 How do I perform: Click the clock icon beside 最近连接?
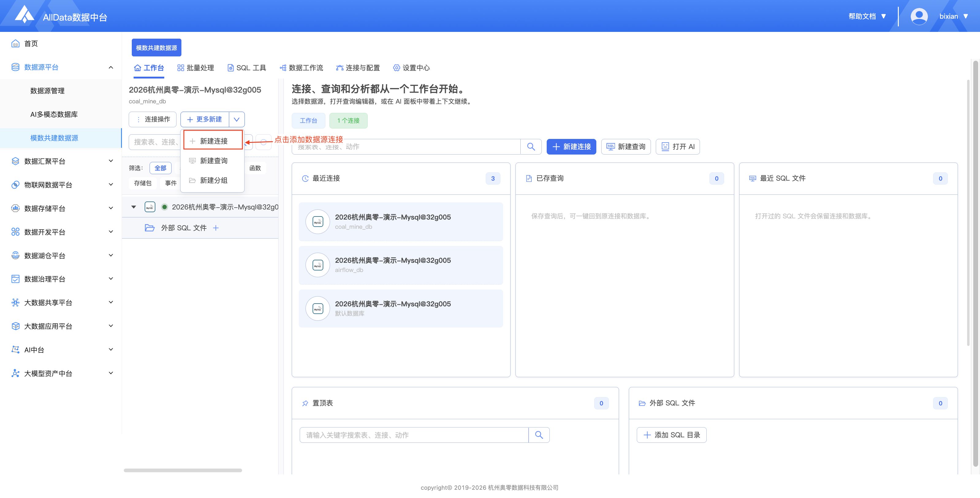click(x=305, y=178)
